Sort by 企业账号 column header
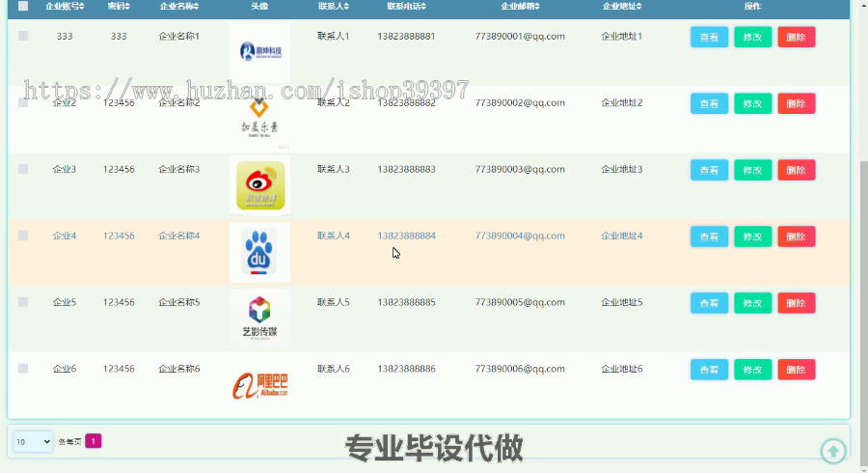The width and height of the screenshot is (868, 473). point(65,6)
